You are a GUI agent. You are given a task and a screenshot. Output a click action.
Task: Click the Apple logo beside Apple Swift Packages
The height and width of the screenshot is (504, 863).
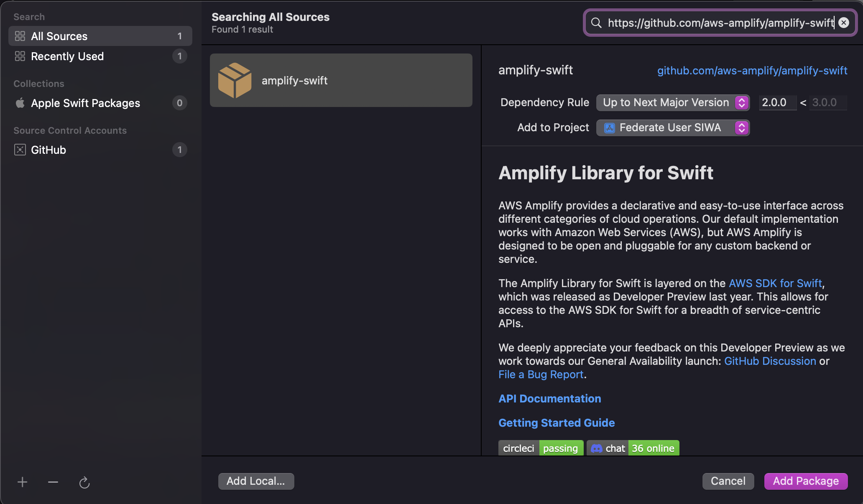[x=20, y=103]
